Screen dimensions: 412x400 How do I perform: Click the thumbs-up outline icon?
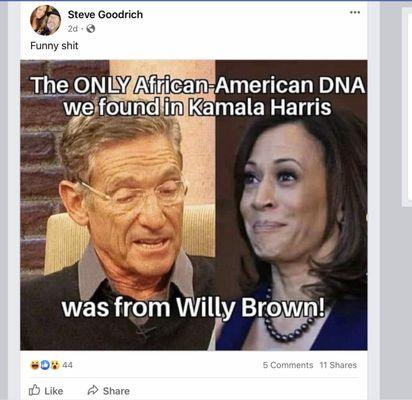point(34,390)
